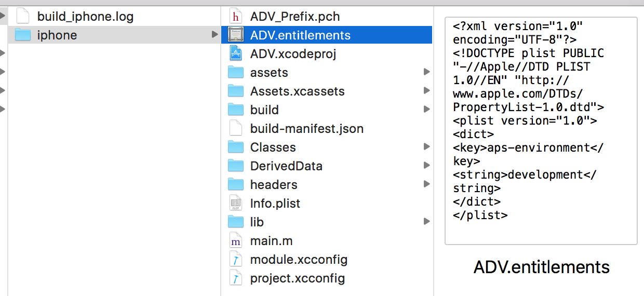This screenshot has height=296, width=644.
Task: Expand the DerivedData folder arrow
Action: coord(426,166)
